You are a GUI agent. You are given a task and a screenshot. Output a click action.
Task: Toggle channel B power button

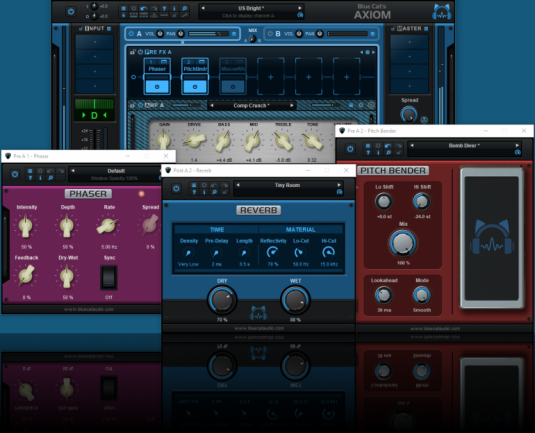270,33
